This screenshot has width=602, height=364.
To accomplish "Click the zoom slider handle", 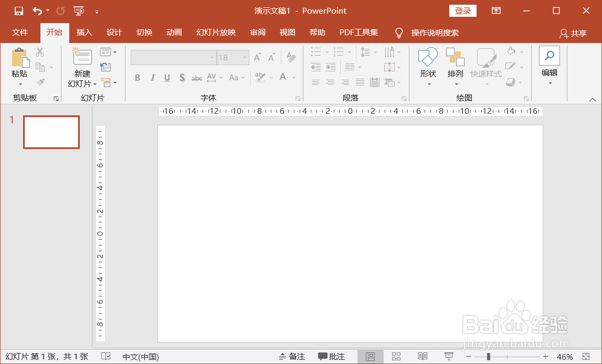I will [488, 357].
